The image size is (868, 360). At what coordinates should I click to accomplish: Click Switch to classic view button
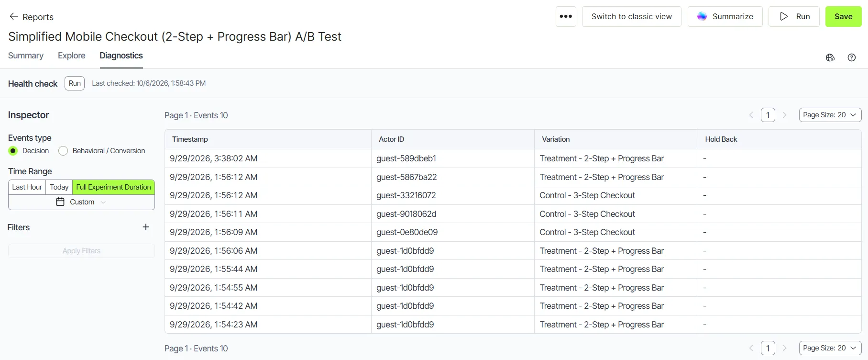pyautogui.click(x=631, y=16)
